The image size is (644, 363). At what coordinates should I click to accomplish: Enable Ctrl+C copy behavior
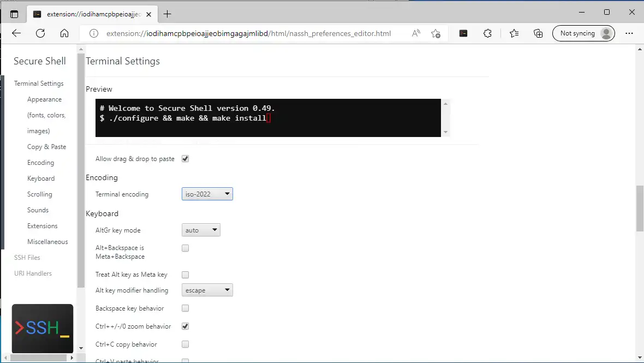pyautogui.click(x=185, y=344)
